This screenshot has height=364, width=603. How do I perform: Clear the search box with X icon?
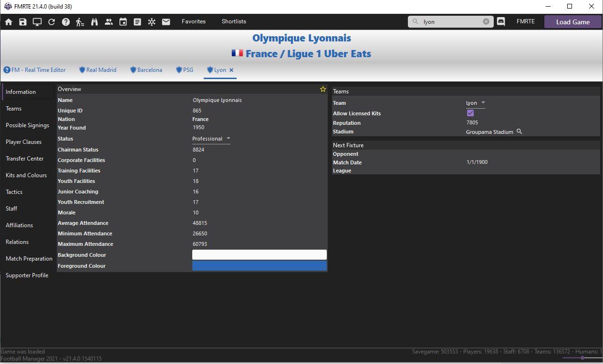point(486,21)
